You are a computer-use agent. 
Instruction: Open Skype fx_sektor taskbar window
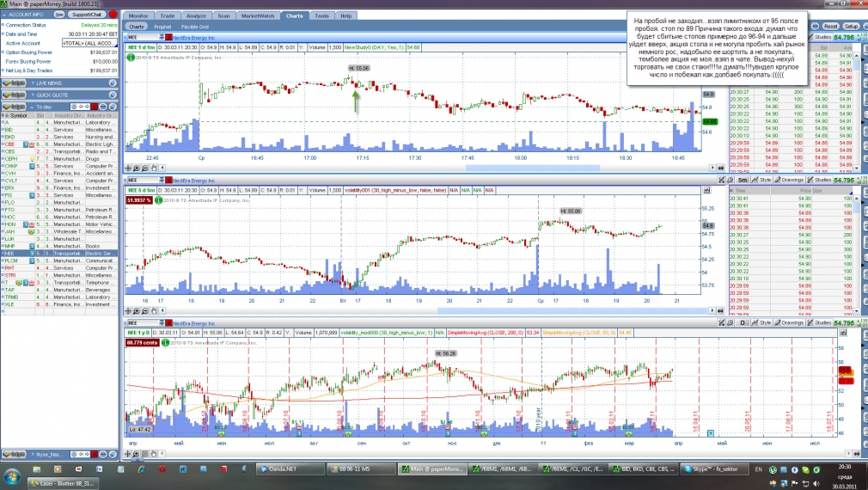(x=715, y=469)
